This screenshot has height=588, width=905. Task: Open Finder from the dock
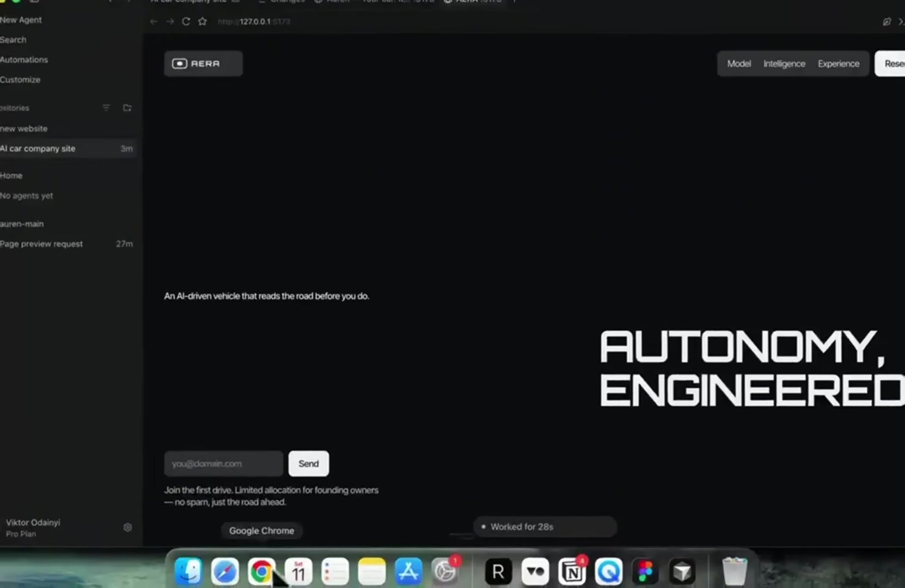click(188, 571)
